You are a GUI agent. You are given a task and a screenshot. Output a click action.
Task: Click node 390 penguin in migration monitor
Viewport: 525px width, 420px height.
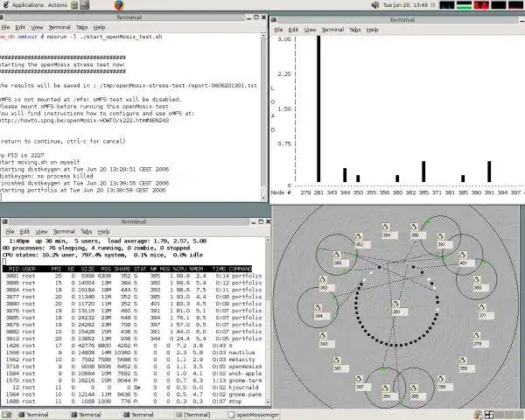[x=414, y=227]
